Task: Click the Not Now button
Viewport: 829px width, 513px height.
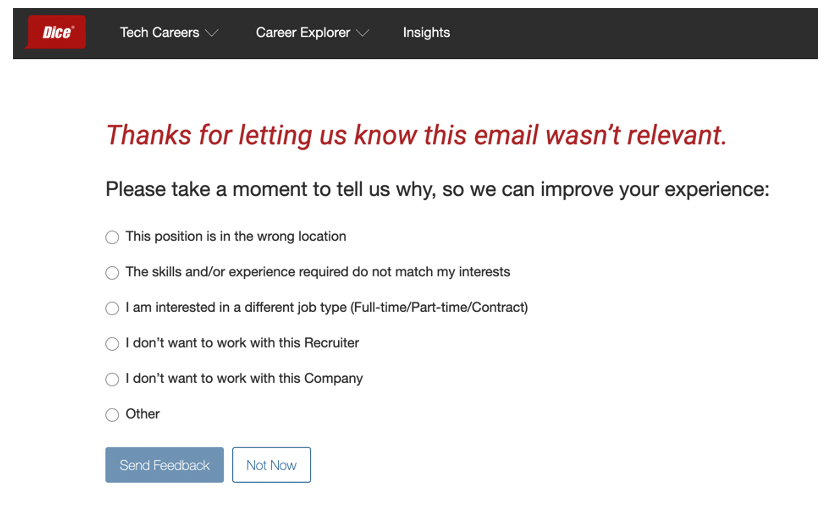Action: [x=271, y=465]
